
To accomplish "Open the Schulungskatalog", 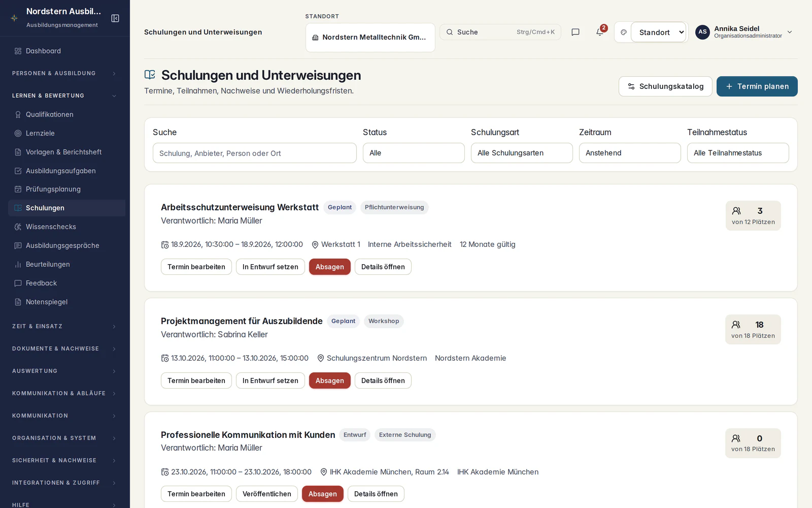I will point(665,86).
